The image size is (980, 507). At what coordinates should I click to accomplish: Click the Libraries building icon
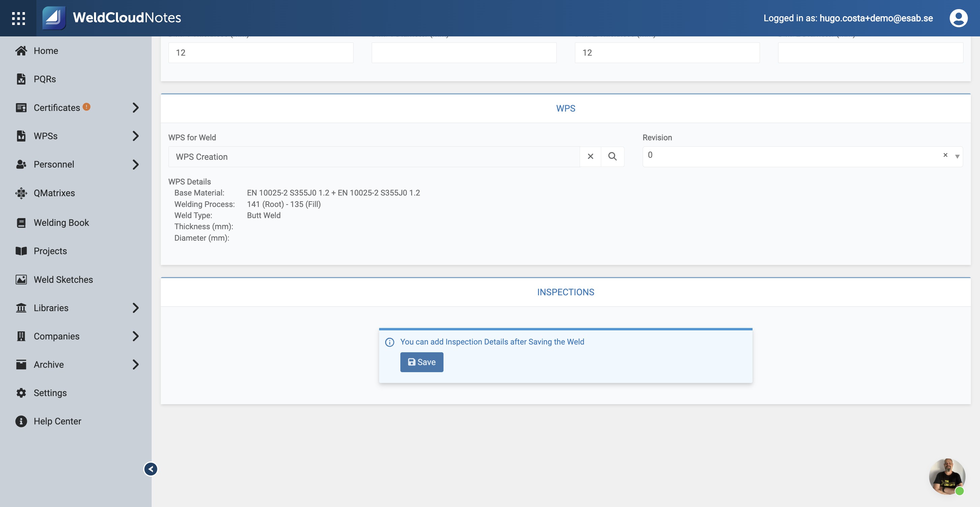click(x=21, y=307)
